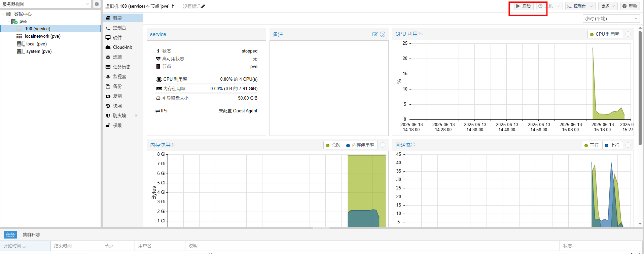Click the minus icon on 内存使用率 chart header
Screen dimensions: 644x254
click(x=383, y=145)
